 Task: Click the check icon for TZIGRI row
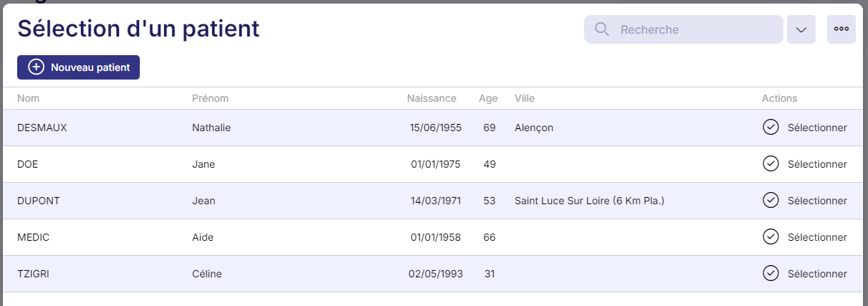(771, 274)
